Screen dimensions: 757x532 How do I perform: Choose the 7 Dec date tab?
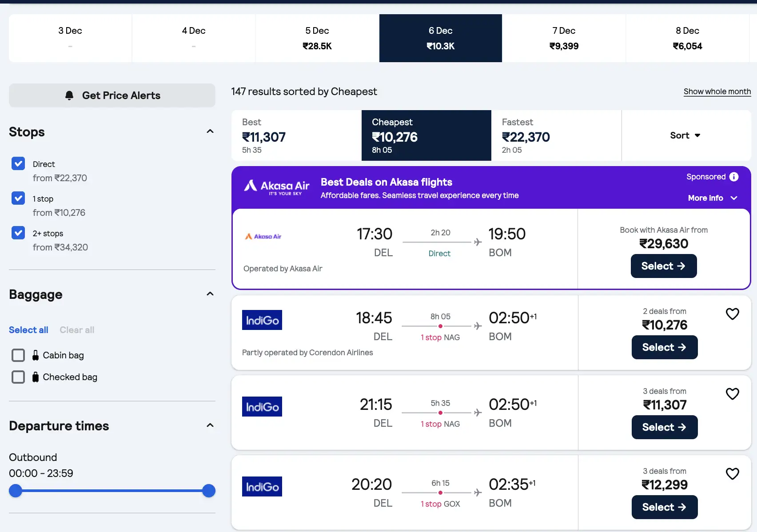click(564, 38)
